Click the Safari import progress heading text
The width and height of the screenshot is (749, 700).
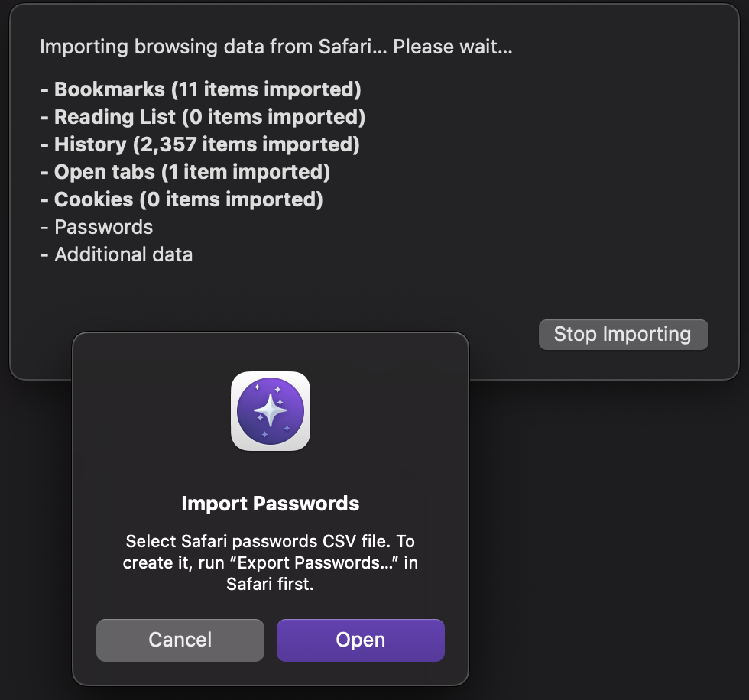click(x=275, y=47)
